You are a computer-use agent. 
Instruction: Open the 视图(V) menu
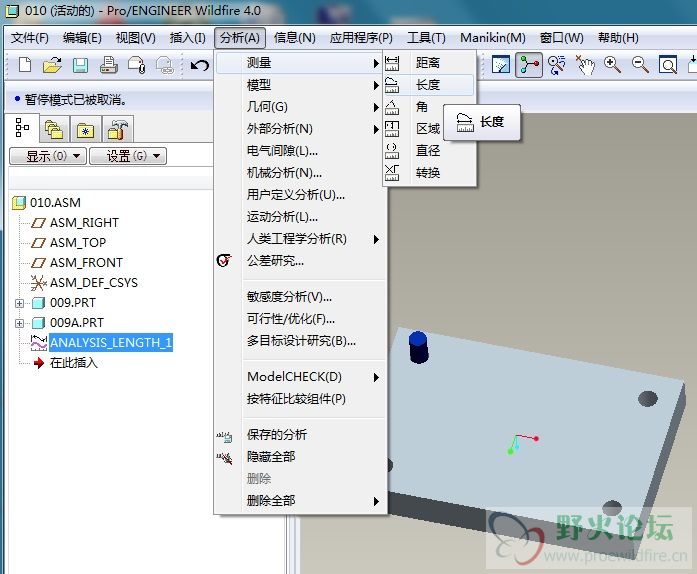[136, 38]
